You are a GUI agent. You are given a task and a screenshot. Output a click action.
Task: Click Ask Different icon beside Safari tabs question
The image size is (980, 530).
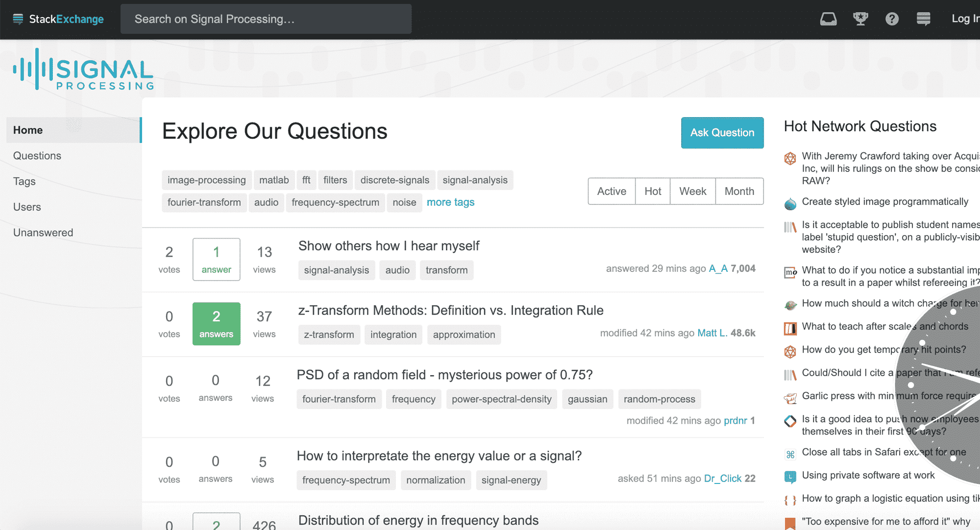(x=790, y=454)
